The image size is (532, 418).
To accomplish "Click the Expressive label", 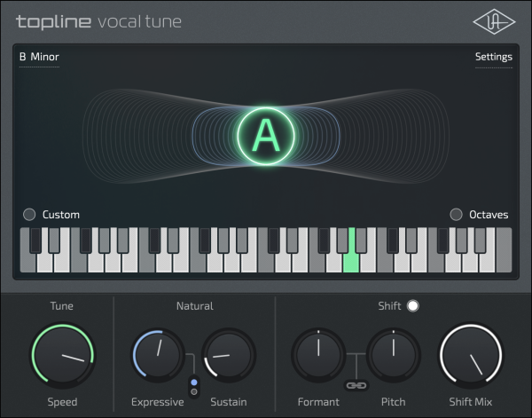I will coord(158,402).
